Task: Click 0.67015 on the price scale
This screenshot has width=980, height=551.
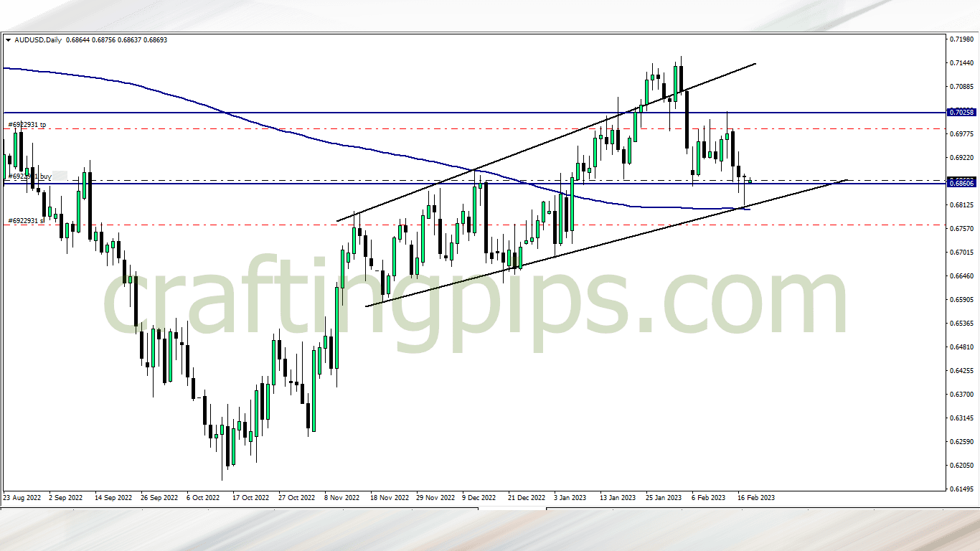Action: point(961,252)
